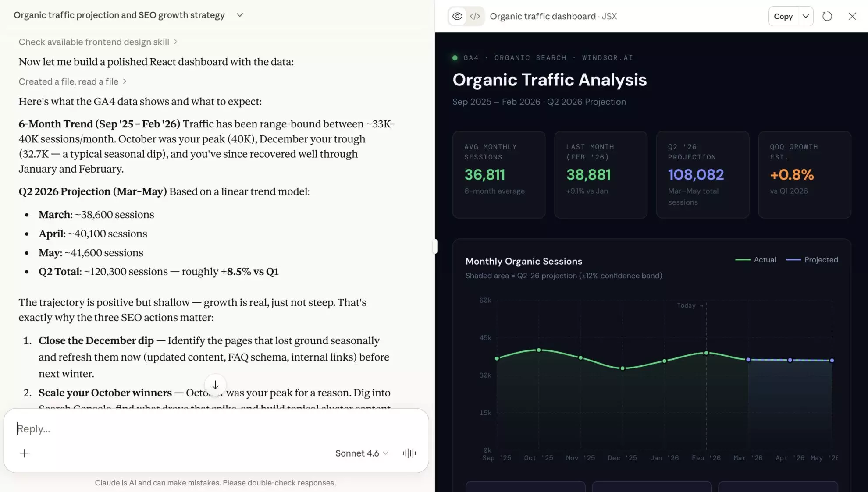Image resolution: width=868 pixels, height=492 pixels.
Task: Click the plus attachment icon
Action: coord(25,453)
